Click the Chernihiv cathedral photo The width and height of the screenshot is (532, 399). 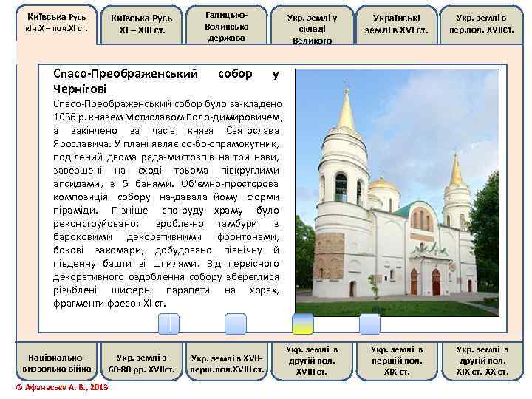click(x=397, y=193)
